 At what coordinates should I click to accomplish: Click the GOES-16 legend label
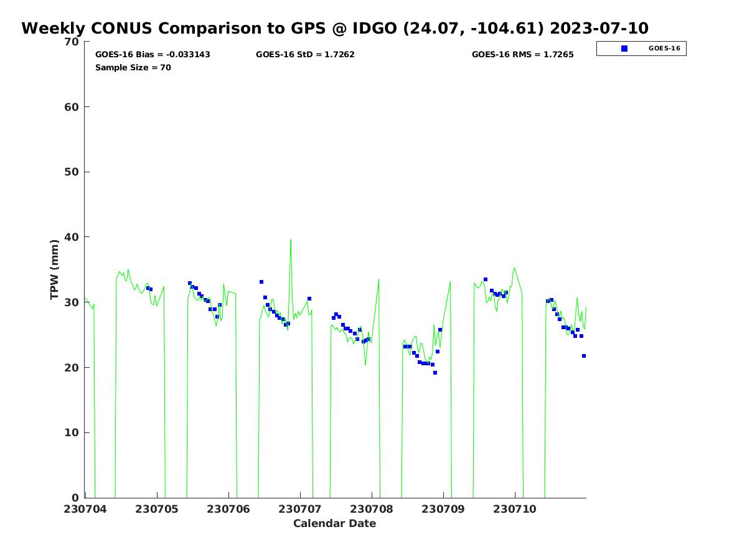click(x=664, y=49)
